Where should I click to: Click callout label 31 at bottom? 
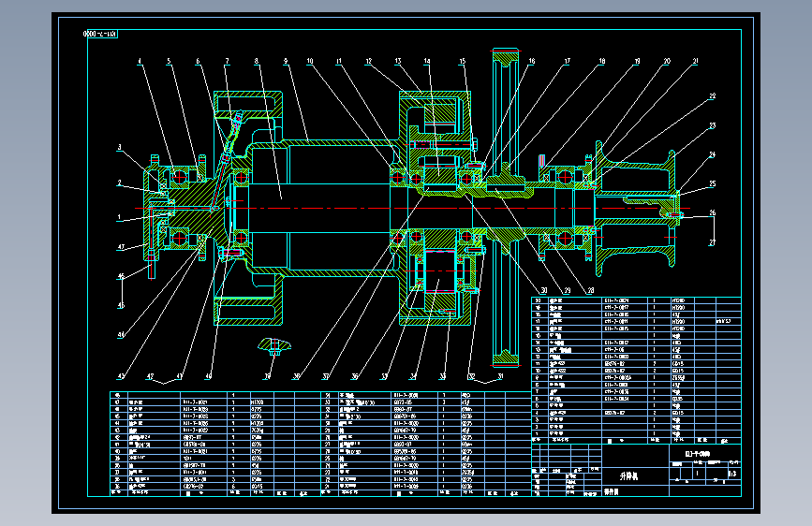[x=500, y=376]
